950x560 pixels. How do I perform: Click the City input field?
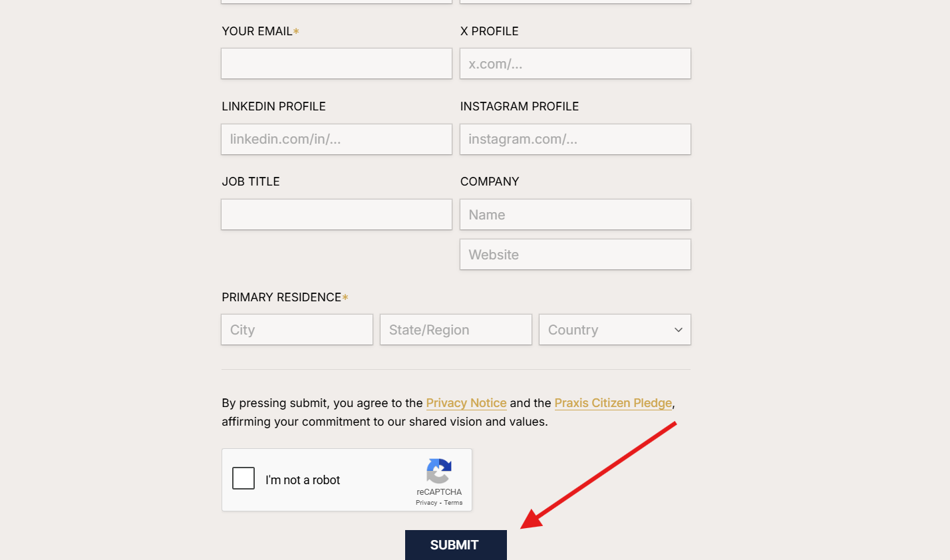[x=297, y=329]
